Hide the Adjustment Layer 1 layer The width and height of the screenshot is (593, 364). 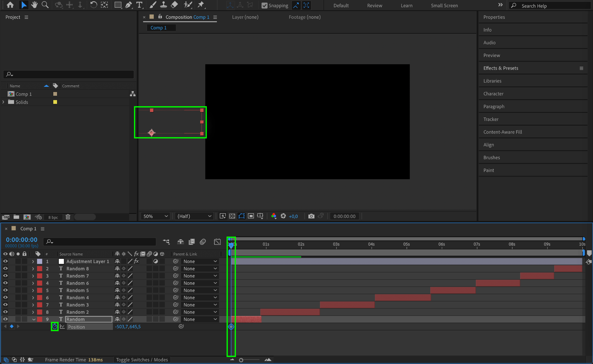[x=5, y=261]
